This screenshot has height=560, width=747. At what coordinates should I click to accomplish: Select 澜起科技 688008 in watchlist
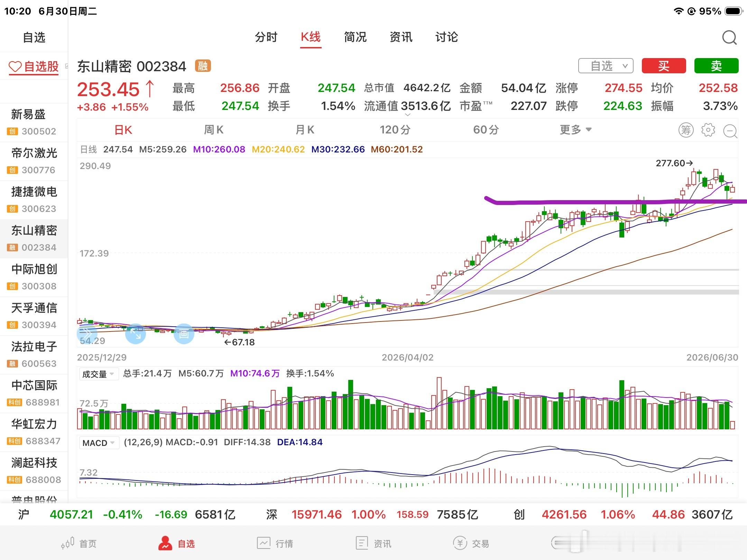tap(34, 471)
